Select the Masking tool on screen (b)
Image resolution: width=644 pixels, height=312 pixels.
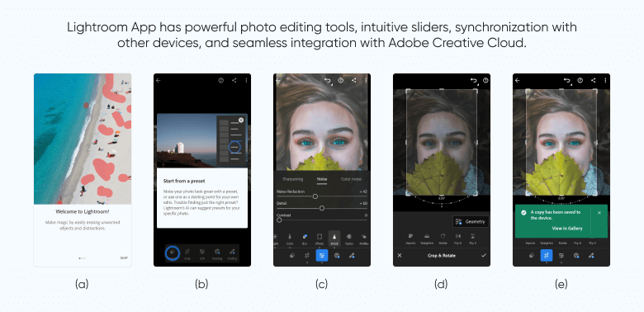[x=217, y=253]
